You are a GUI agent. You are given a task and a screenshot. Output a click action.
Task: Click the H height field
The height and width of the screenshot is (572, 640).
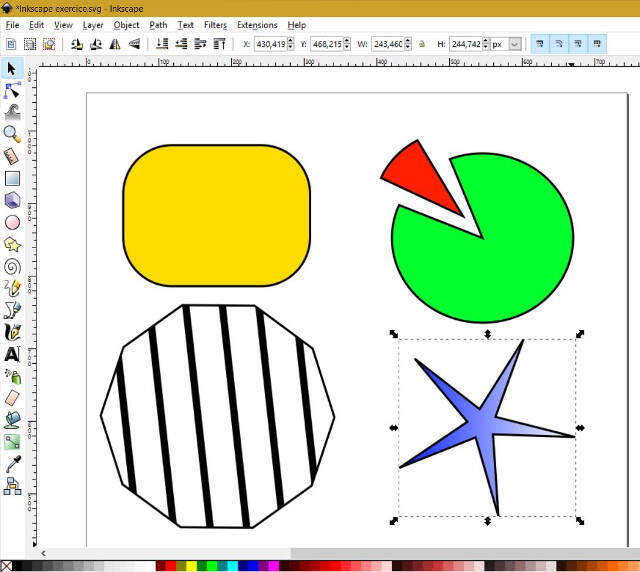click(466, 44)
